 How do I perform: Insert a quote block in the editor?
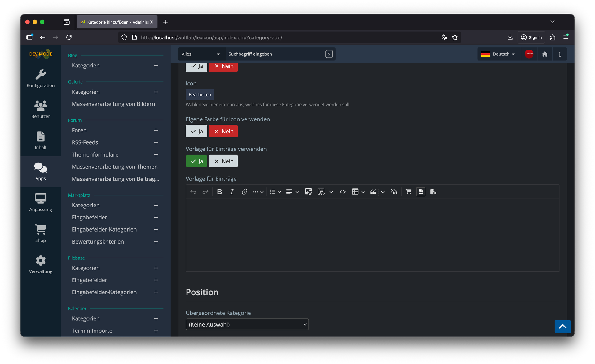[x=373, y=192]
